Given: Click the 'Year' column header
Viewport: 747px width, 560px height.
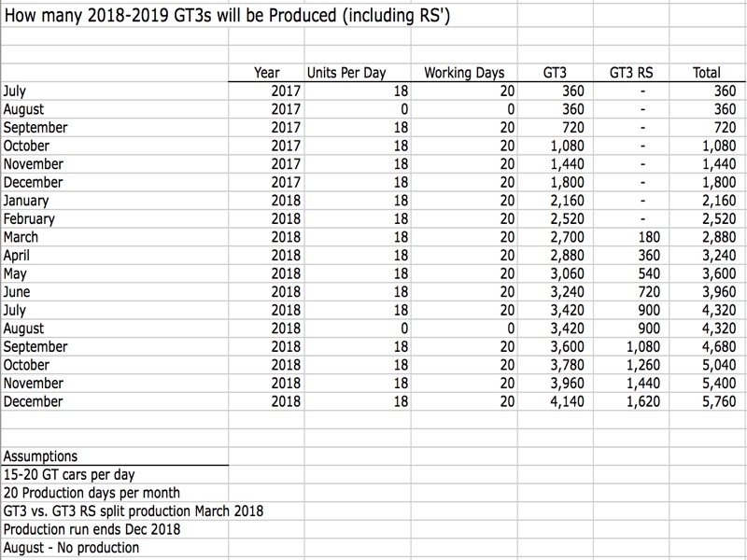Looking at the screenshot, I should [x=267, y=73].
